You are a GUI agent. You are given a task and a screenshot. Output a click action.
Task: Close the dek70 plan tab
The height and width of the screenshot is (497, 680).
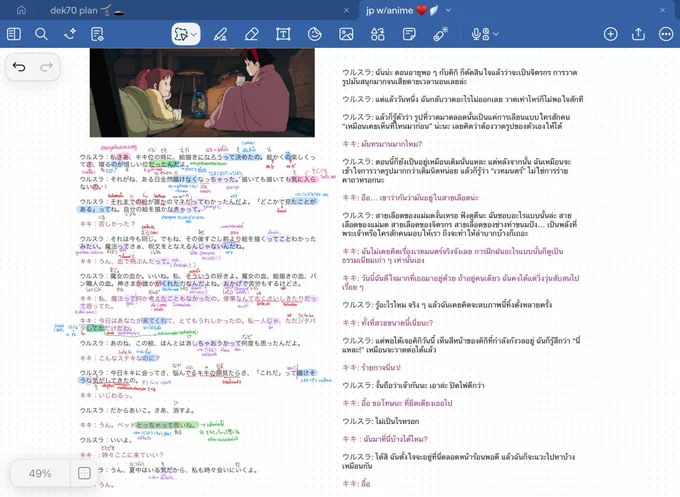point(346,10)
